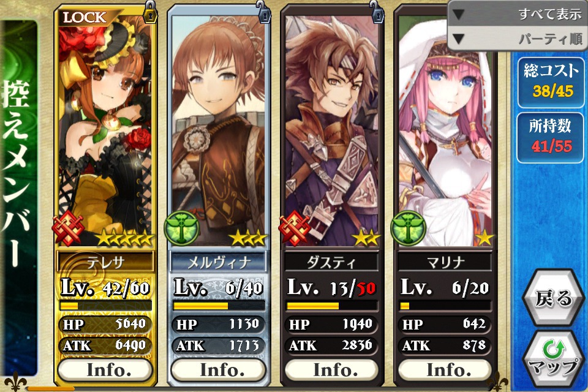This screenshot has width=588, height=392.
Task: Tap the マップ hexagon button
Action: pos(554,358)
